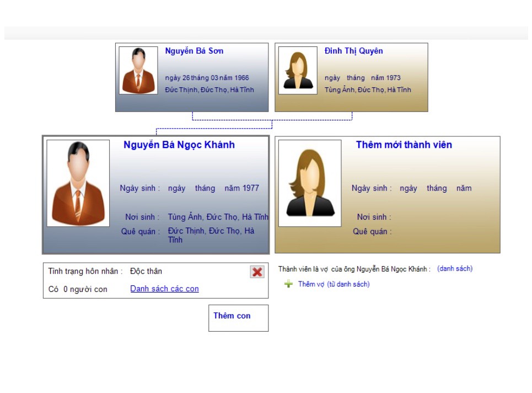Viewport: 532px width, 393px height.
Task: Click date ngày 26 tháng 03 năm 1966
Action: [207, 78]
